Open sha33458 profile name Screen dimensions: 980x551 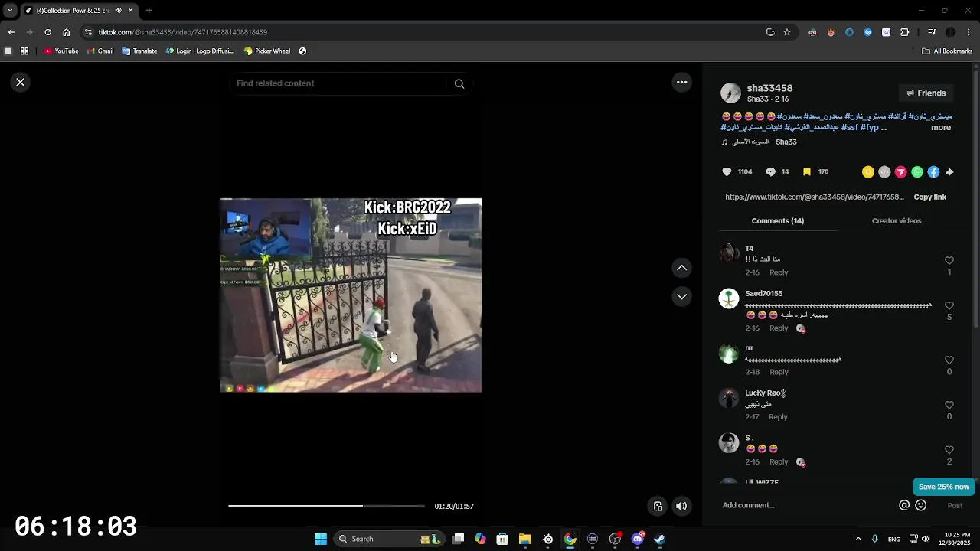point(769,88)
